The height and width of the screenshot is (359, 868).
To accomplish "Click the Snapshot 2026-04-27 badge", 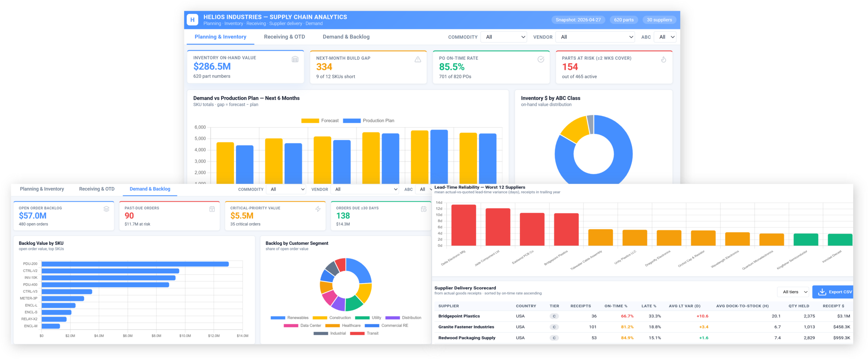I will coord(578,20).
